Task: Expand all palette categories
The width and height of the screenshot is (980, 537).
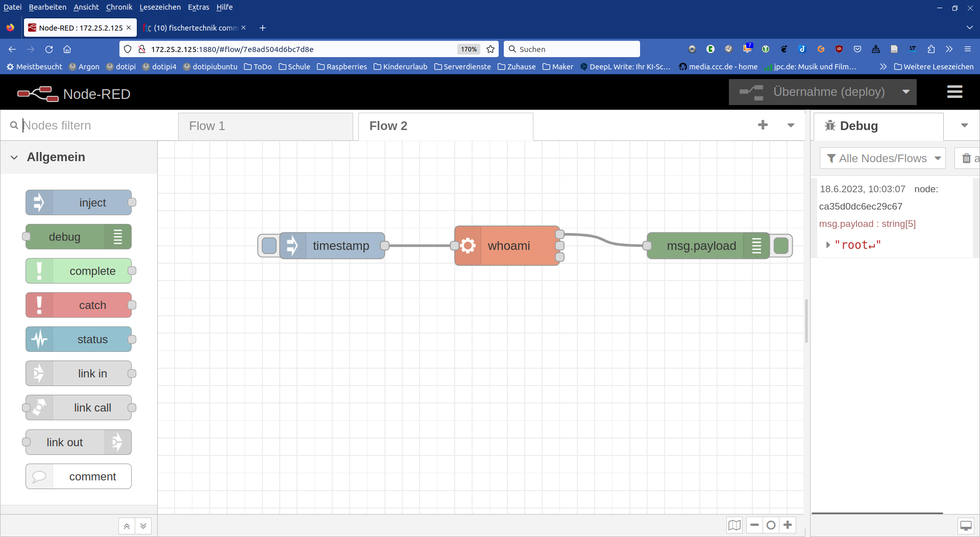Action: [143, 526]
